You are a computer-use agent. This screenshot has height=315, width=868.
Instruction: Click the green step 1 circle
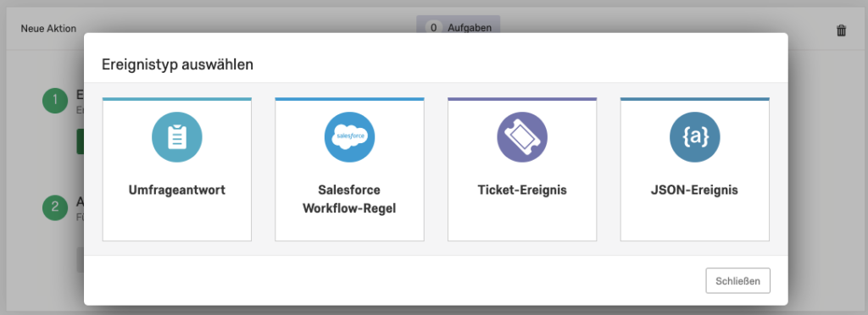[x=55, y=100]
